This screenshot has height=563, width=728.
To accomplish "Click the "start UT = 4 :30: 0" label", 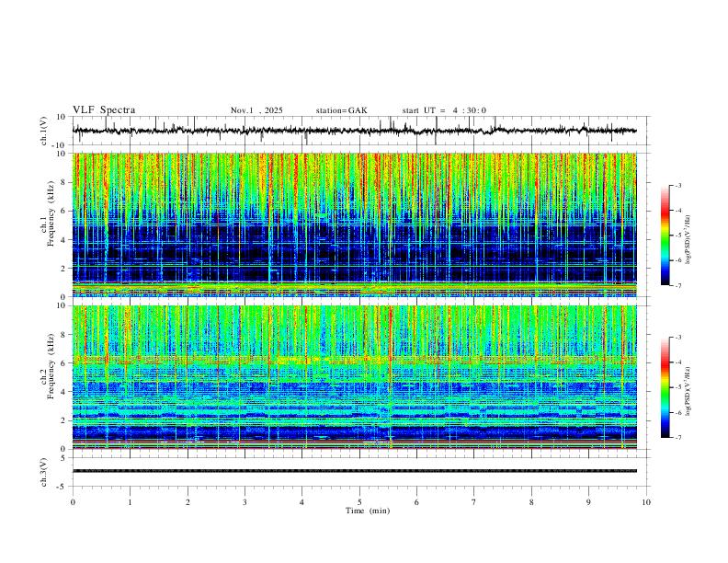I will point(444,110).
